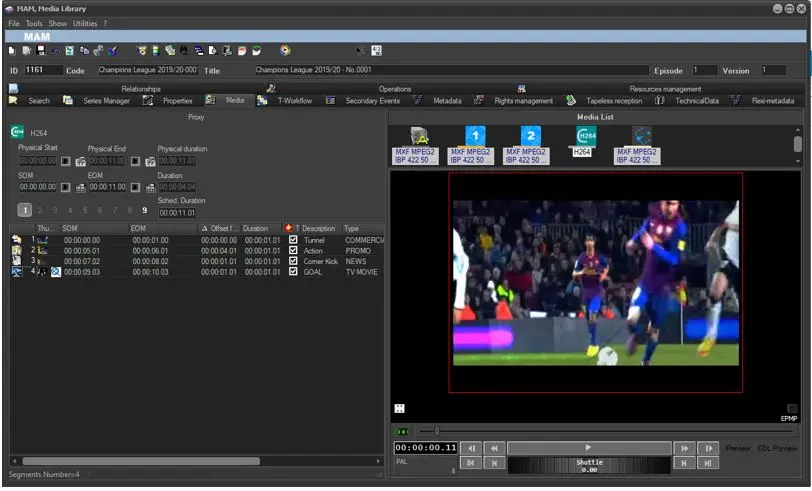Click the EDL Preview link
Viewport: 812px width, 491px height.
(x=776, y=448)
